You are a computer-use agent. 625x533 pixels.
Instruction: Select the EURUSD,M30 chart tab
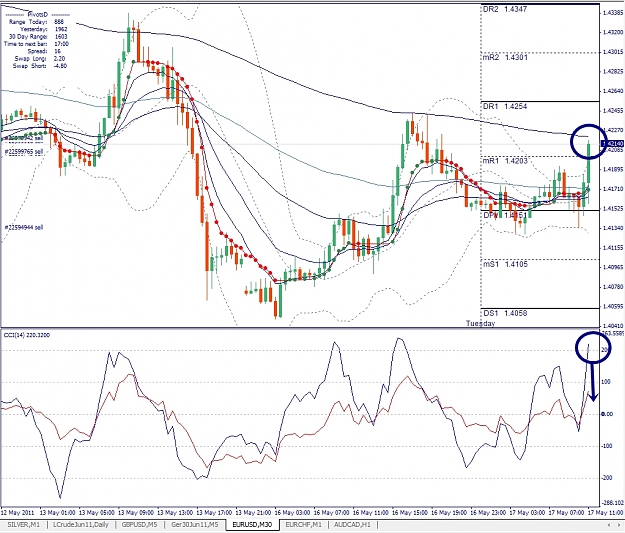(252, 525)
